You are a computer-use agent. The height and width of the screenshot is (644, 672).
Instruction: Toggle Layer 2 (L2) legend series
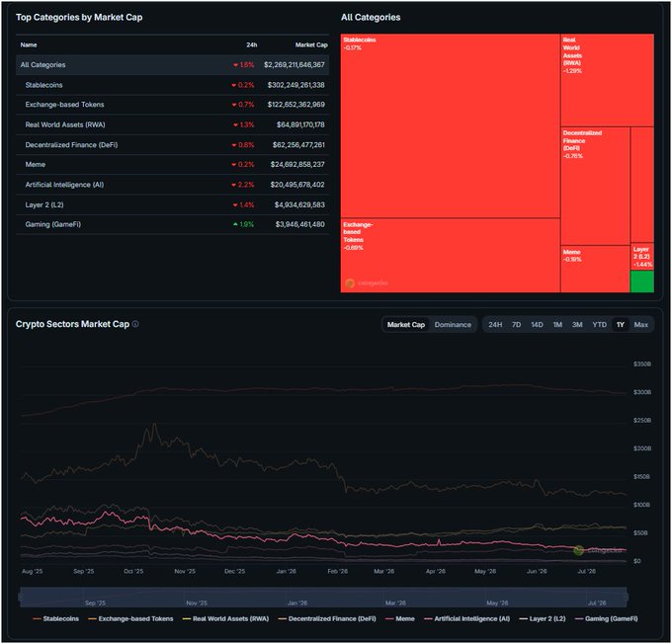click(x=543, y=618)
